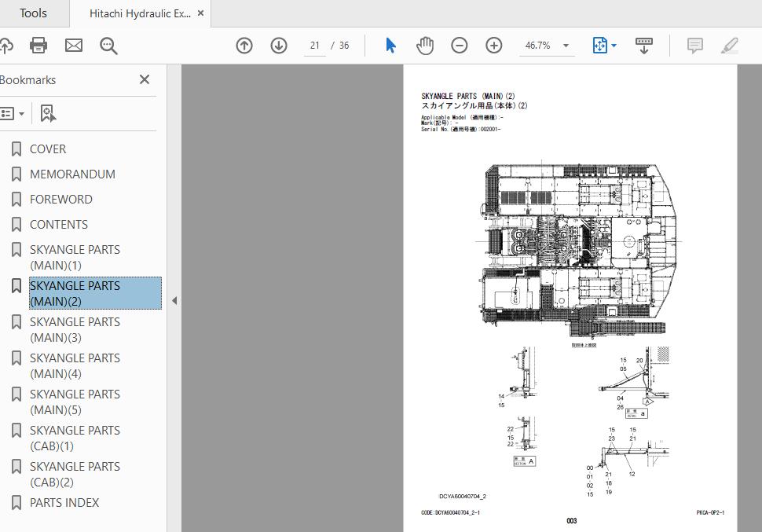The width and height of the screenshot is (762, 532).
Task: Collapse the Bookmarks navigation pane
Action: (x=144, y=79)
